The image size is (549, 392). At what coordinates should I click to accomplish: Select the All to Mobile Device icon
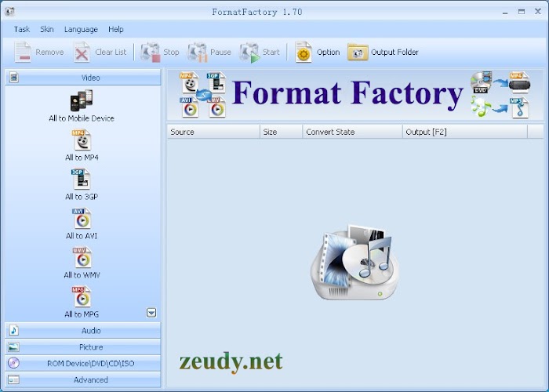click(x=82, y=100)
